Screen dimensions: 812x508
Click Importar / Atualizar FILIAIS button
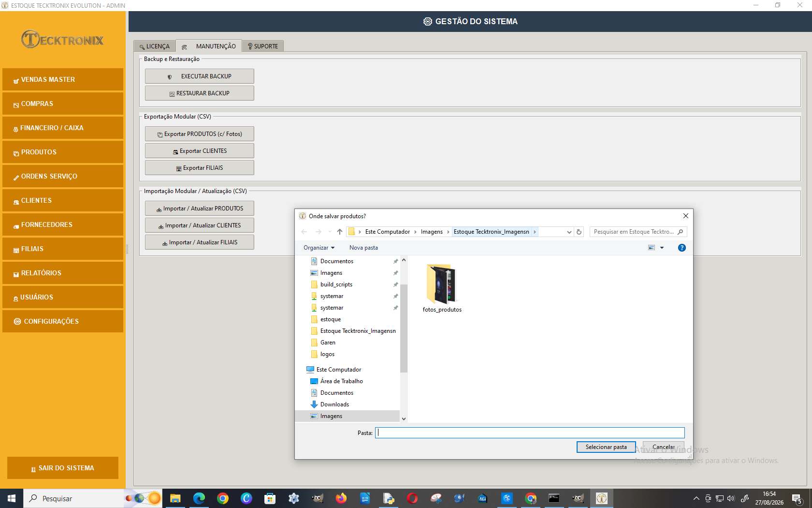click(200, 242)
